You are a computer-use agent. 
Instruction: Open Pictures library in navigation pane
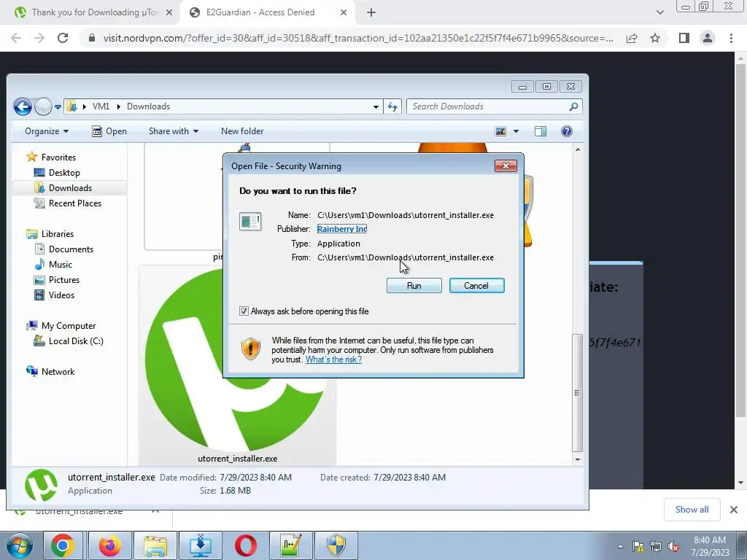64,279
